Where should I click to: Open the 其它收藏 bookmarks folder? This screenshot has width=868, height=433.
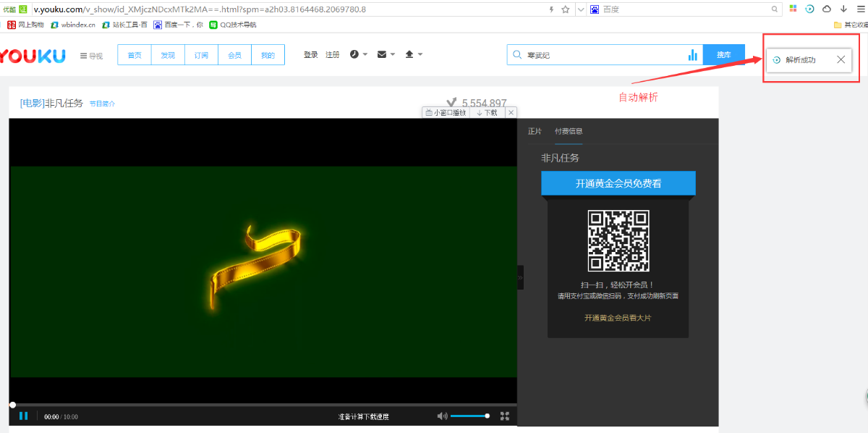pyautogui.click(x=851, y=25)
